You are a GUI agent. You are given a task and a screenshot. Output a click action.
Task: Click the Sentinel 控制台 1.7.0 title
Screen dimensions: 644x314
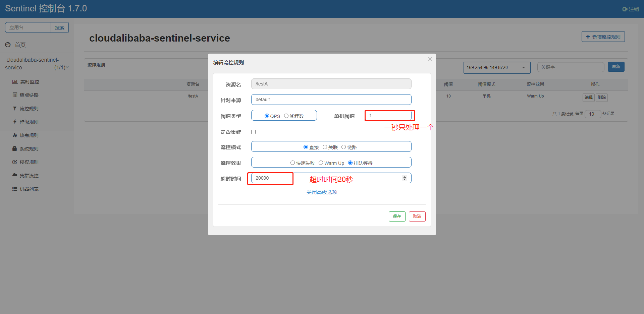click(x=46, y=8)
